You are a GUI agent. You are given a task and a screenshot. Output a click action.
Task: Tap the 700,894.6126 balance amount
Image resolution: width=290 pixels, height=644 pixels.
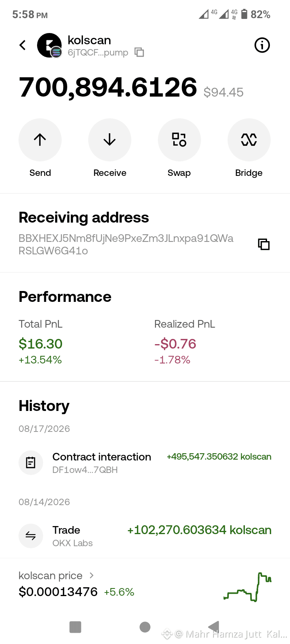[108, 87]
